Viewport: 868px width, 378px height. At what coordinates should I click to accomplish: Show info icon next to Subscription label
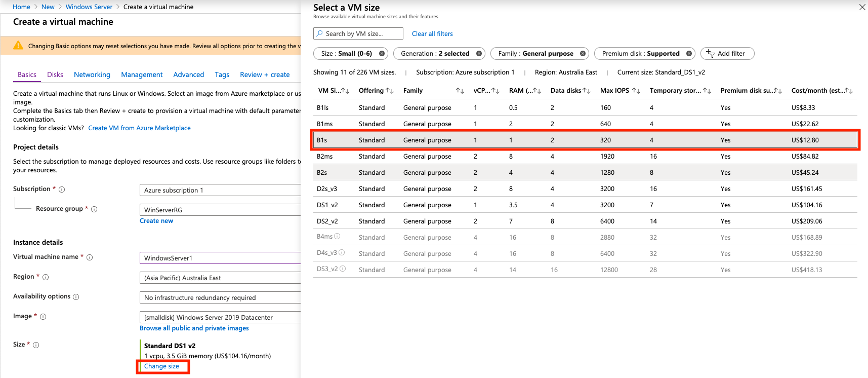pos(62,190)
